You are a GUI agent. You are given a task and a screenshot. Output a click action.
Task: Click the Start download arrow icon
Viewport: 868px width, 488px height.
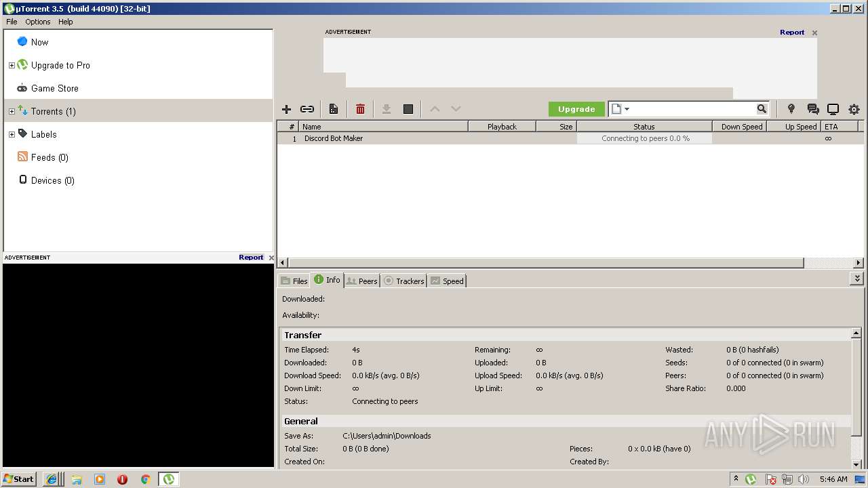point(387,109)
